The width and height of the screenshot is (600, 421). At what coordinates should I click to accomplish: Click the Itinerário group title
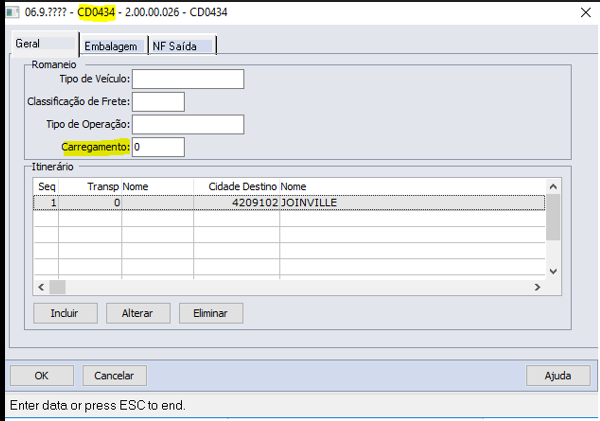(52, 167)
